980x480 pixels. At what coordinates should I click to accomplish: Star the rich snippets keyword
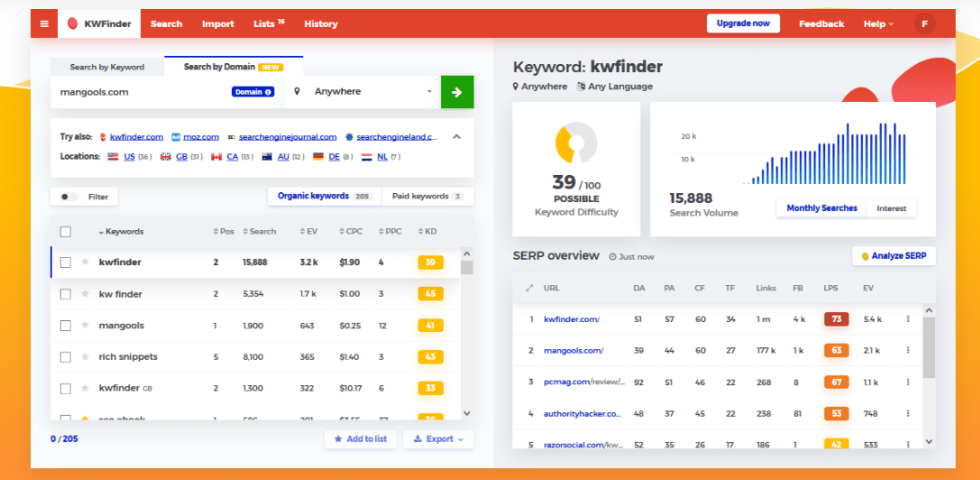[85, 356]
